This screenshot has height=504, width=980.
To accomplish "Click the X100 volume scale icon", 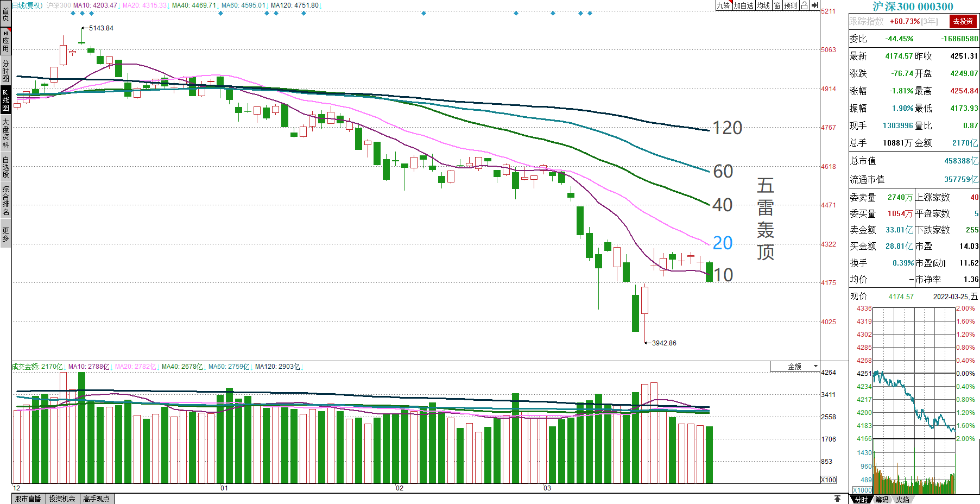I will tap(829, 480).
